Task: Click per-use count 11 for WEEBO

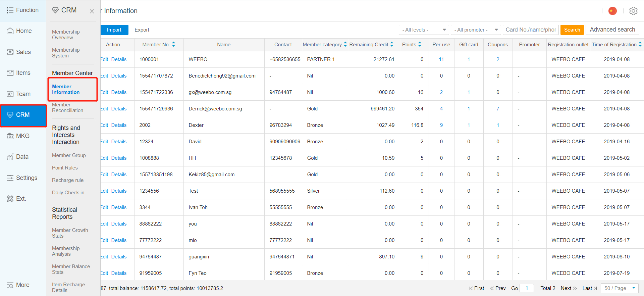Action: pos(441,59)
